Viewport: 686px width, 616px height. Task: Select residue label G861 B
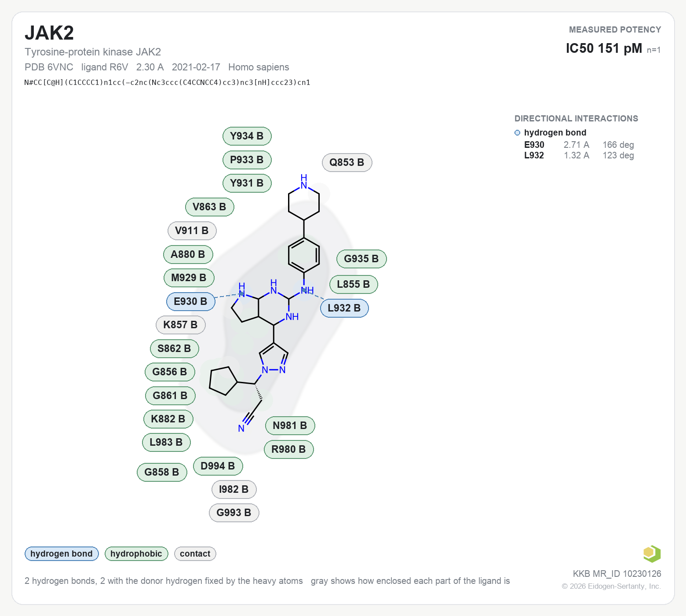coord(170,396)
